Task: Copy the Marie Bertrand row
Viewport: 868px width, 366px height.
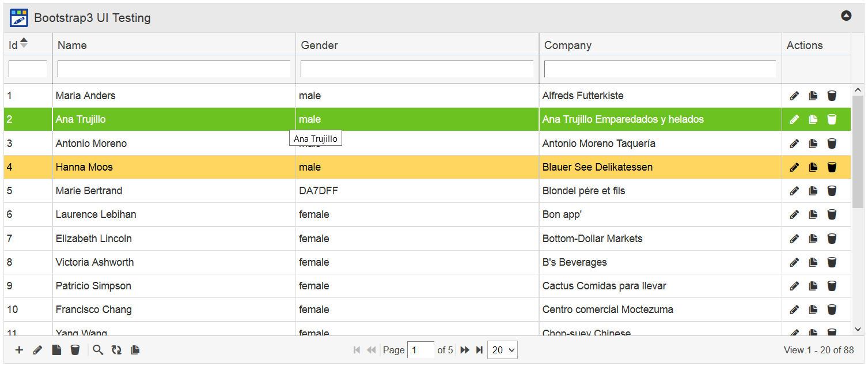Action: click(813, 191)
